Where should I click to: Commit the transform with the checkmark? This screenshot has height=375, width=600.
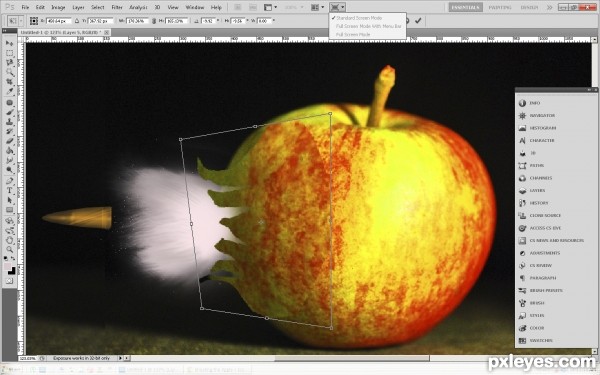click(x=418, y=21)
